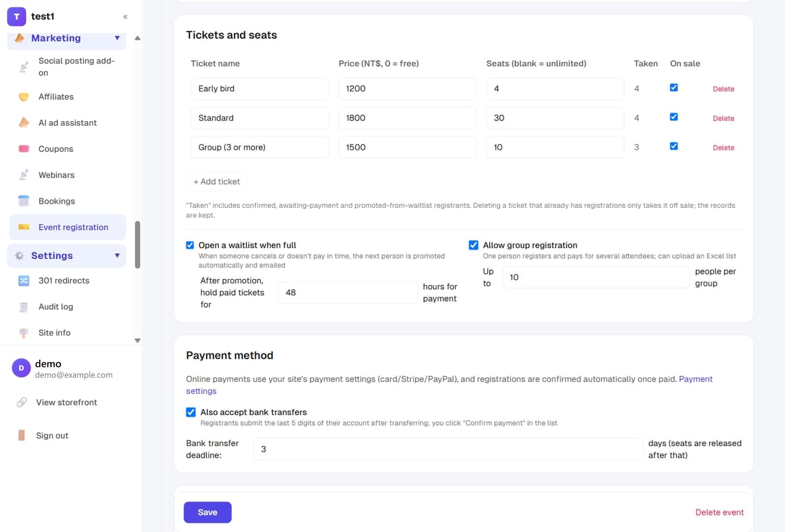The image size is (785, 532).
Task: Click the Save button
Action: coord(207,512)
